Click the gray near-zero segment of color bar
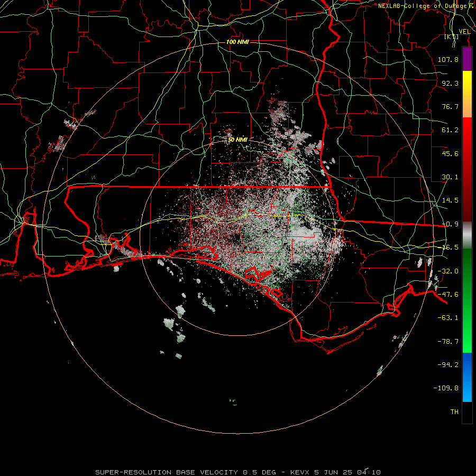Image resolution: width=476 pixels, height=476 pixels. tap(467, 235)
